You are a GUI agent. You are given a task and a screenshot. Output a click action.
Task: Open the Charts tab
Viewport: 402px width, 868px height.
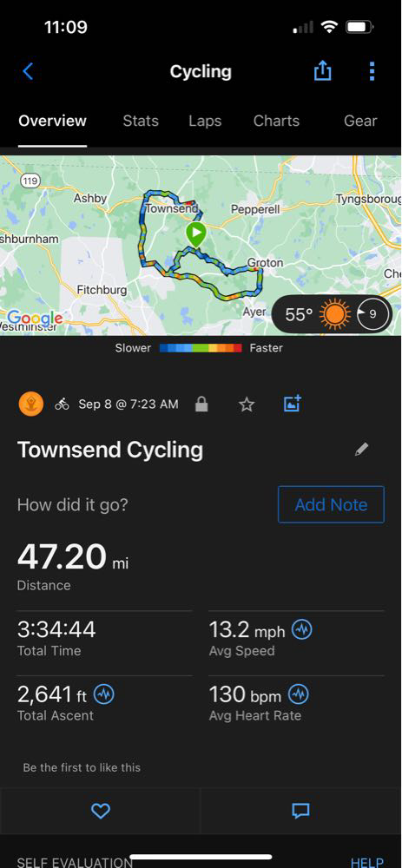point(276,121)
